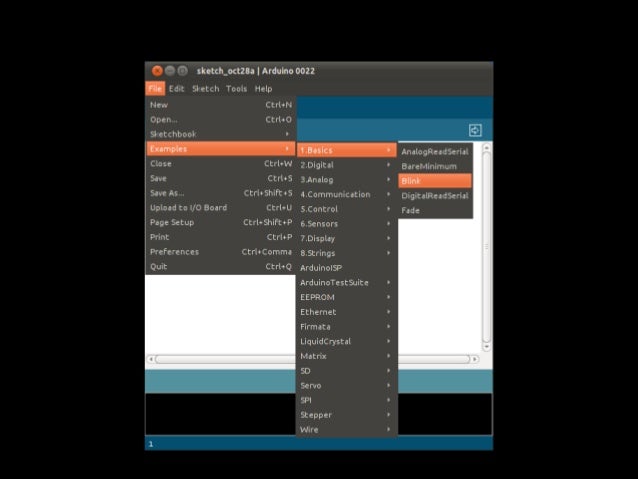
Task: Choose Quit from the File menu
Action: coord(221,266)
